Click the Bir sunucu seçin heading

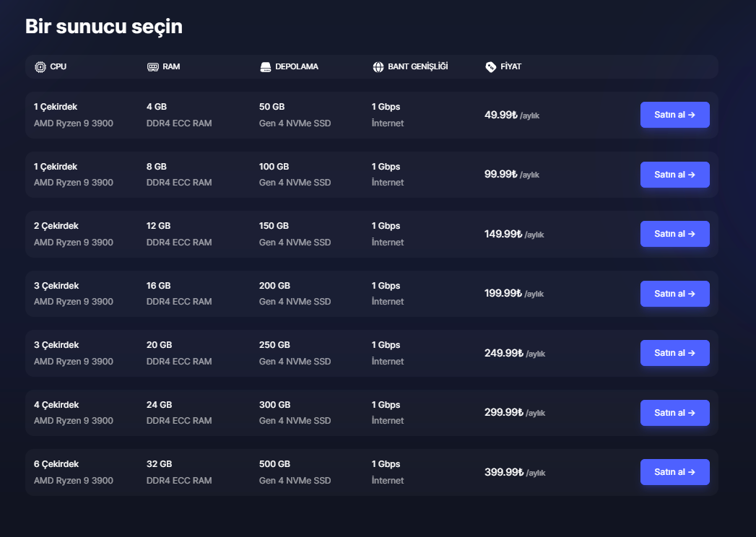[104, 27]
